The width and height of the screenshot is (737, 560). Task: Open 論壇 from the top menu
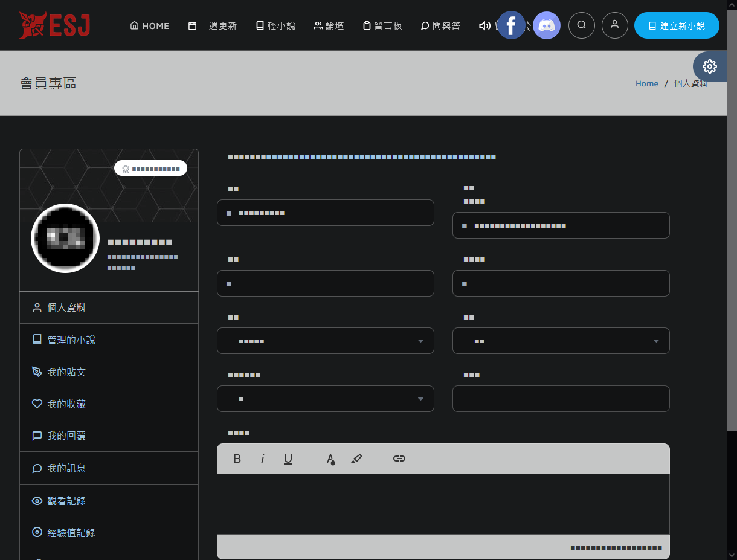[329, 26]
